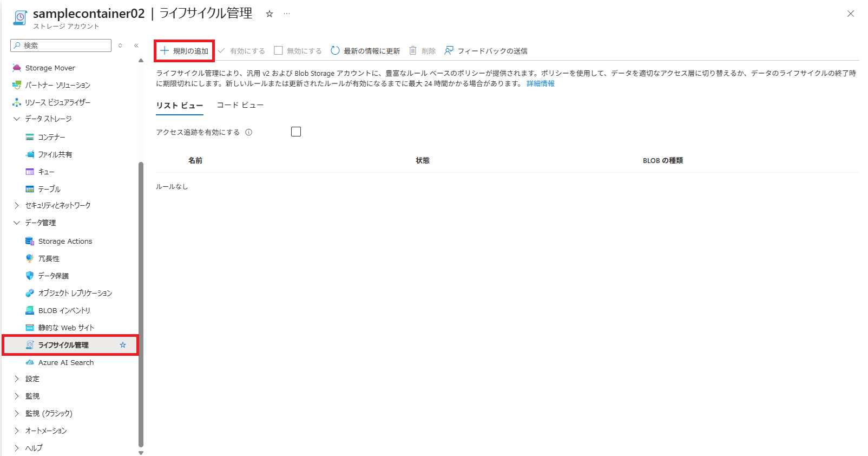Expand the セキュリティとネットワーク section
The height and width of the screenshot is (456, 868).
click(x=17, y=205)
